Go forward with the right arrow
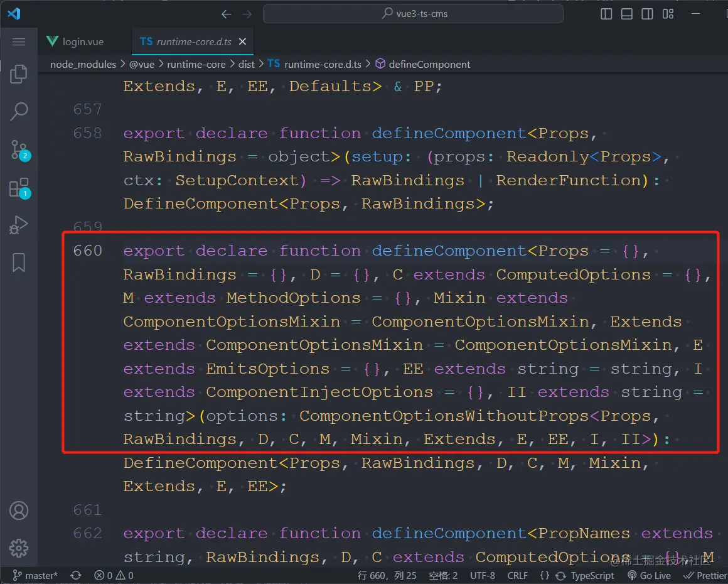 click(247, 14)
